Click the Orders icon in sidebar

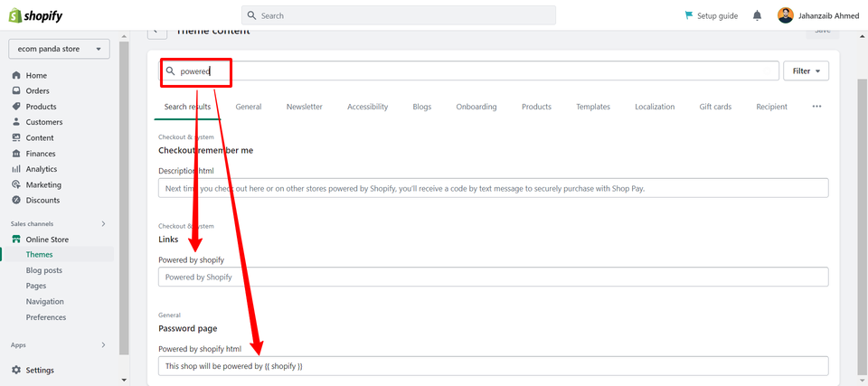point(16,90)
